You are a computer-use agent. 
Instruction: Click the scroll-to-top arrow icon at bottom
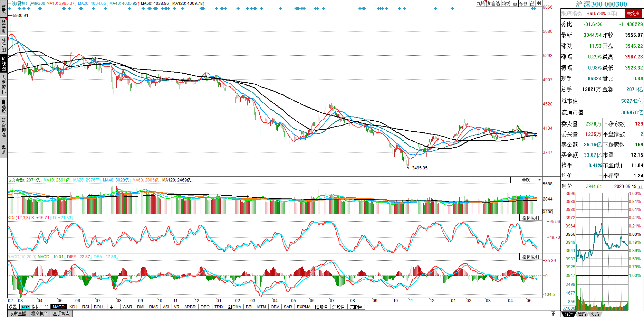click(554, 314)
